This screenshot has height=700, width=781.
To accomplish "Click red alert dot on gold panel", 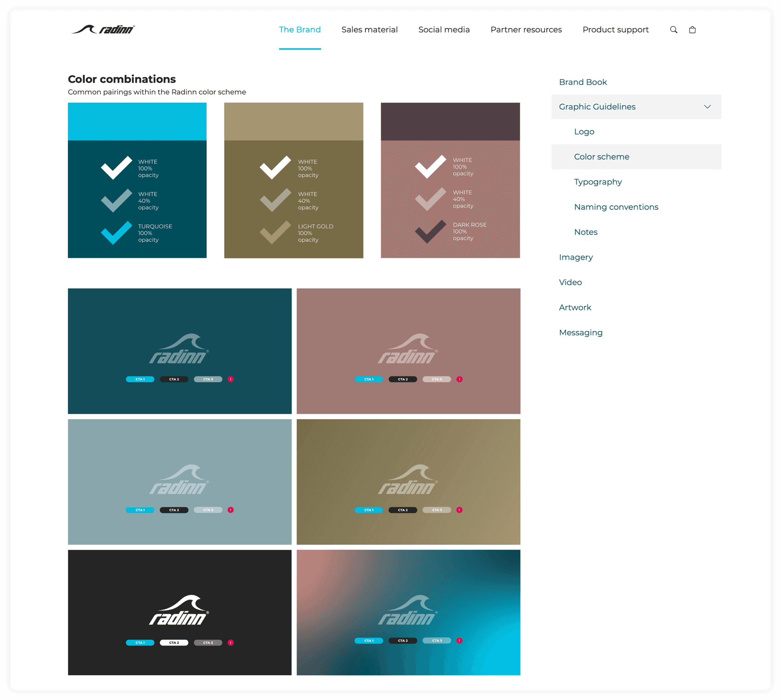I will coord(460,510).
